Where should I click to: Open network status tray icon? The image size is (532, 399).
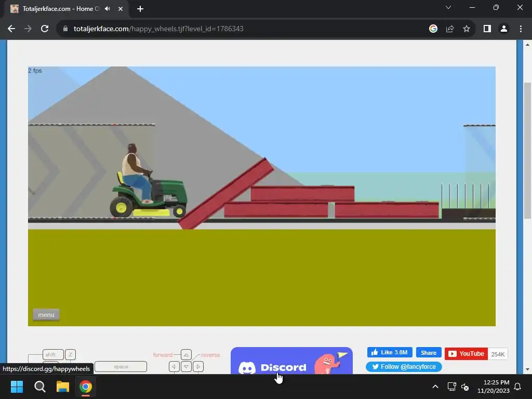(451, 387)
